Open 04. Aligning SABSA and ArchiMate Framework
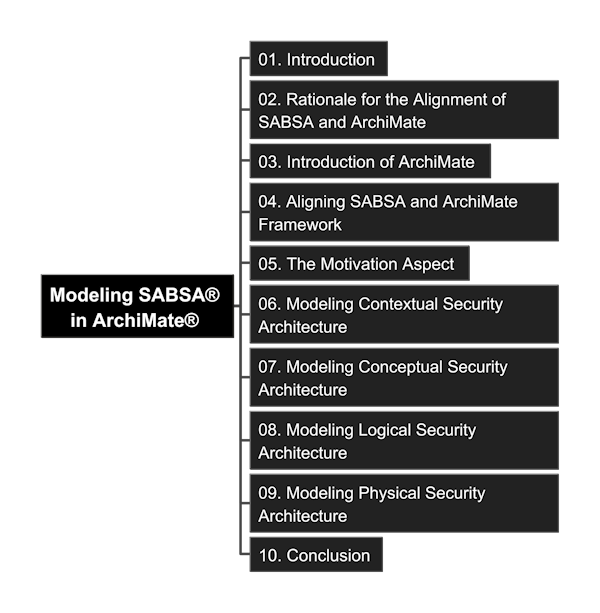The width and height of the screenshot is (600, 613). point(404,212)
